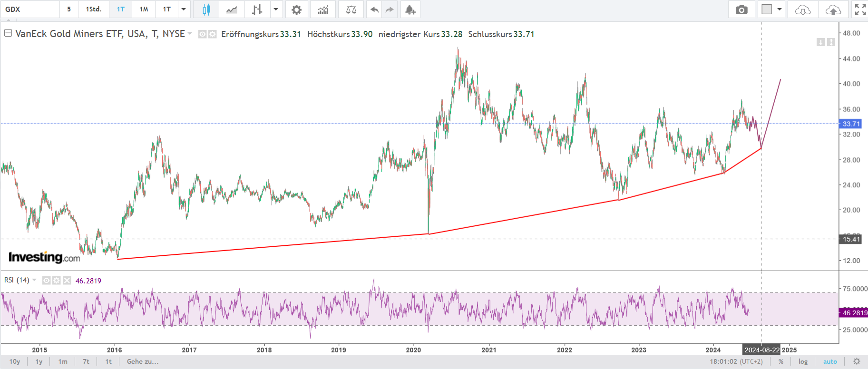Hide the RSI indicator with eye icon
This screenshot has width=868, height=369.
point(46,281)
